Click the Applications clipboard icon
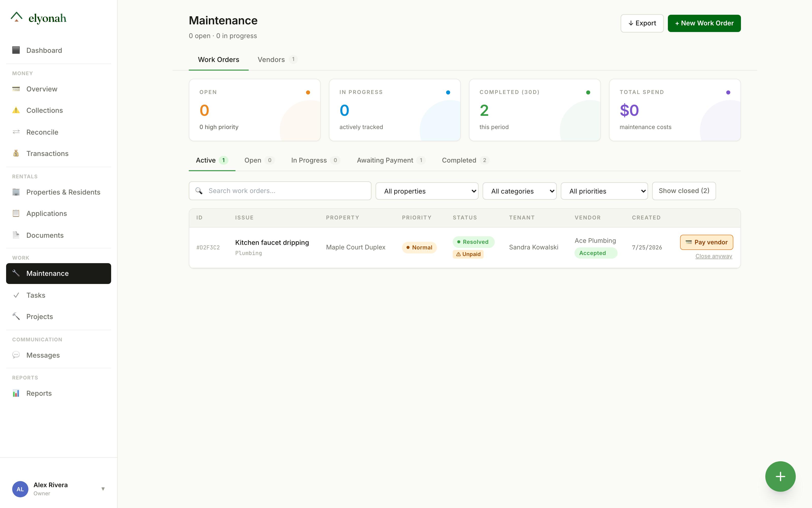 pos(16,213)
